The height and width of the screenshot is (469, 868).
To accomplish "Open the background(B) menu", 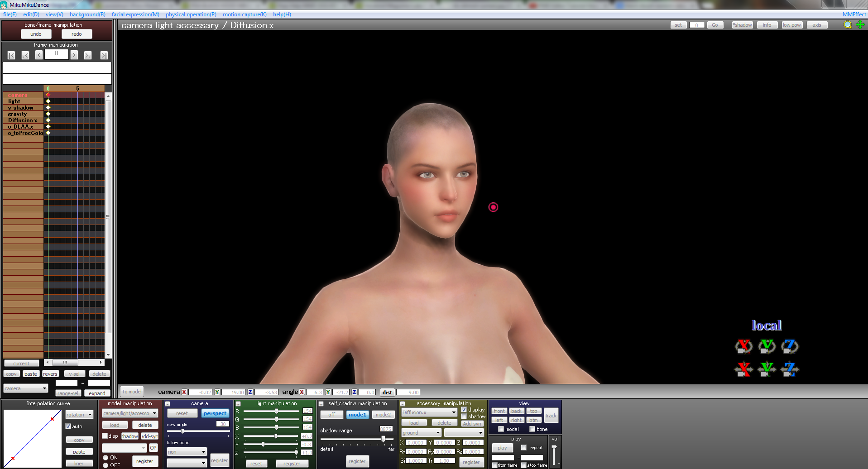I will coord(87,14).
